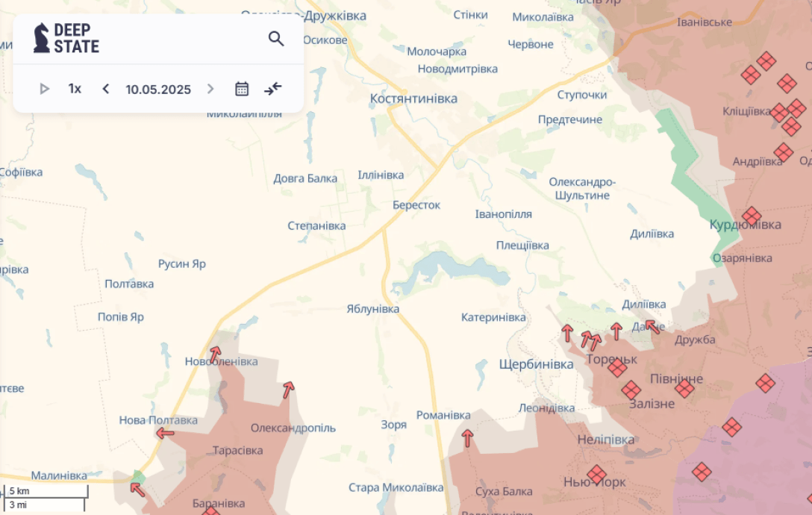The width and height of the screenshot is (812, 515).
Task: Select the diamond marker at Нью-Йорк
Action: (596, 475)
